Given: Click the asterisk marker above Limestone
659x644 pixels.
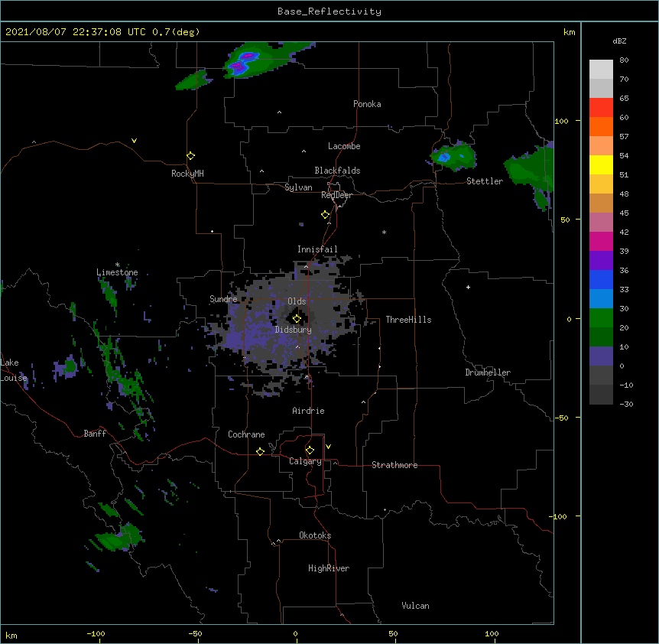Looking at the screenshot, I should click(x=118, y=265).
